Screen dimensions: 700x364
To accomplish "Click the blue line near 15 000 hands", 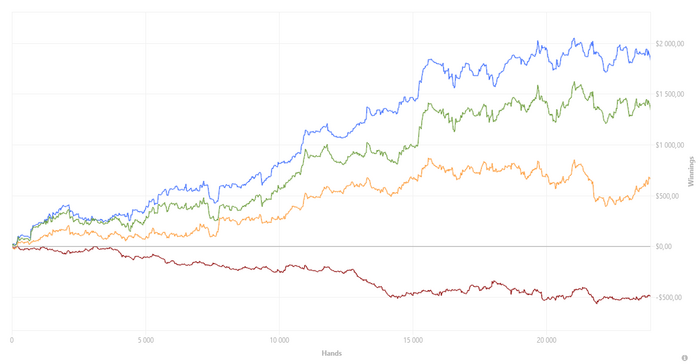I will click(414, 98).
